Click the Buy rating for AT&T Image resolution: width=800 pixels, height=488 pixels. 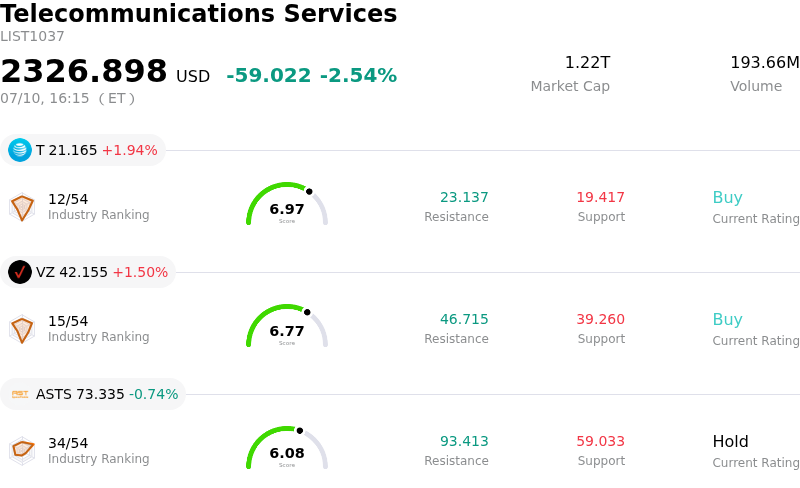click(728, 197)
